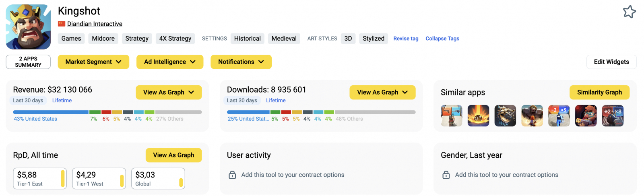Select Last 30 days for Revenue
This screenshot has width=644, height=196.
(x=28, y=101)
